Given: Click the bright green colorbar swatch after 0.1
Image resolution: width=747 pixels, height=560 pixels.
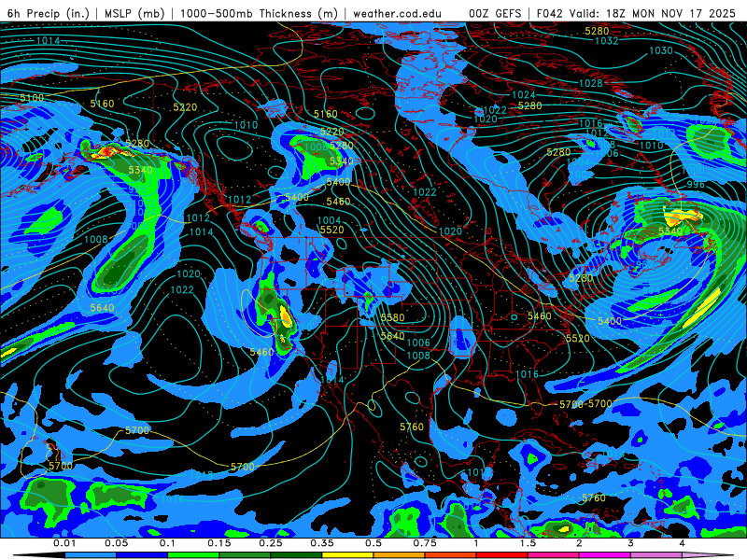Looking at the screenshot, I should click(x=193, y=555).
